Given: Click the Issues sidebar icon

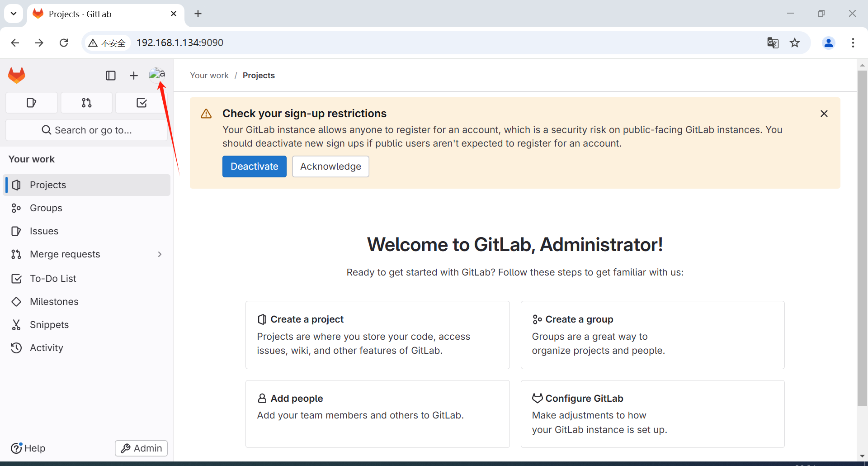Looking at the screenshot, I should (16, 231).
